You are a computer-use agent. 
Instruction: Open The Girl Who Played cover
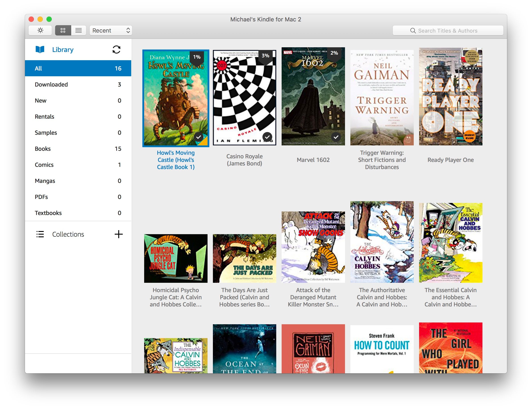(x=451, y=348)
